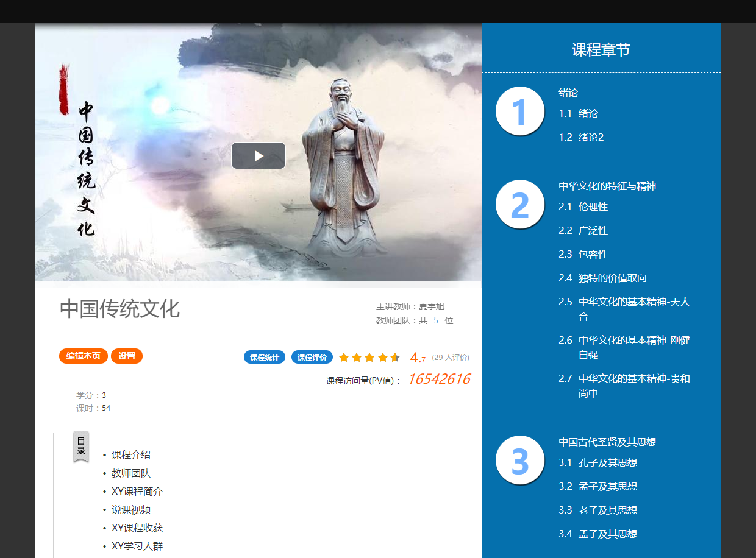Click the chapter 1 circle icon
This screenshot has height=558, width=756.
[519, 111]
